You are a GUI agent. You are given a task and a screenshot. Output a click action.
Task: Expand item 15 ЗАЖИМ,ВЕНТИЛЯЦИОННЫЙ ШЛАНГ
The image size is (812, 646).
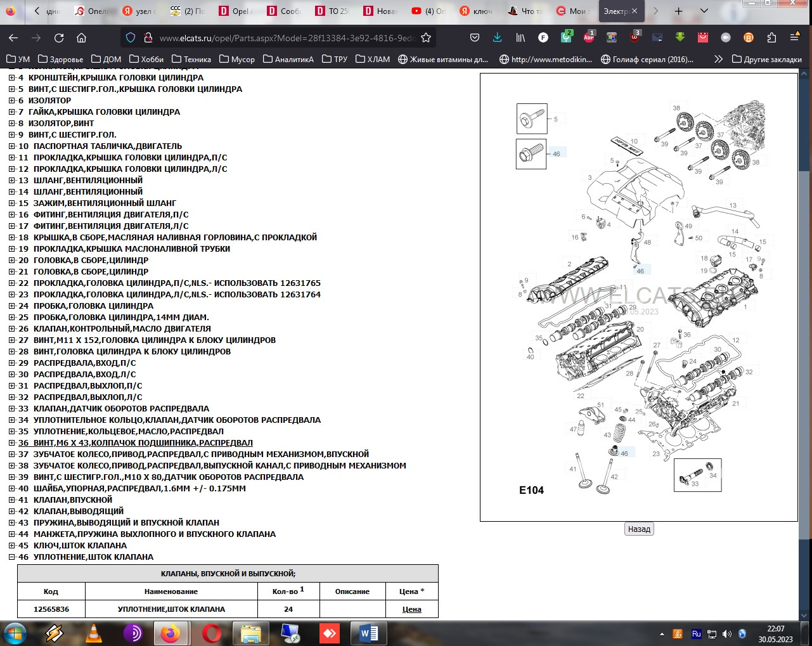(x=11, y=203)
